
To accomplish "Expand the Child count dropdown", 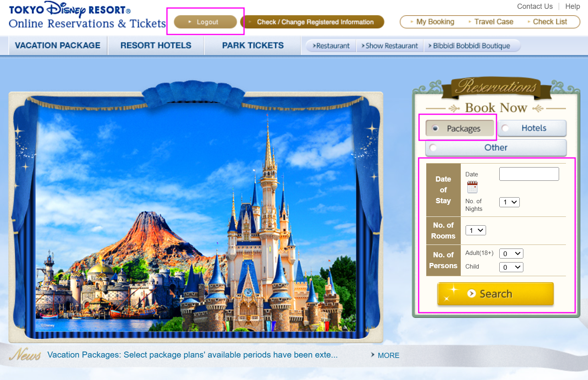I will [x=511, y=267].
